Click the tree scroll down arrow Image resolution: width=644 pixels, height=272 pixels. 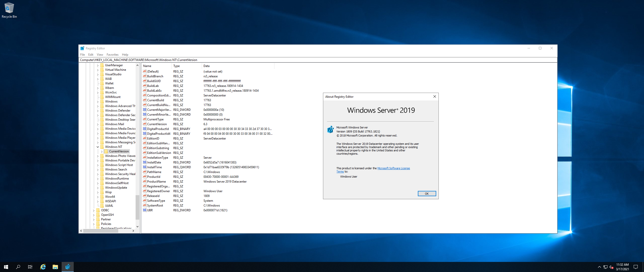(137, 227)
